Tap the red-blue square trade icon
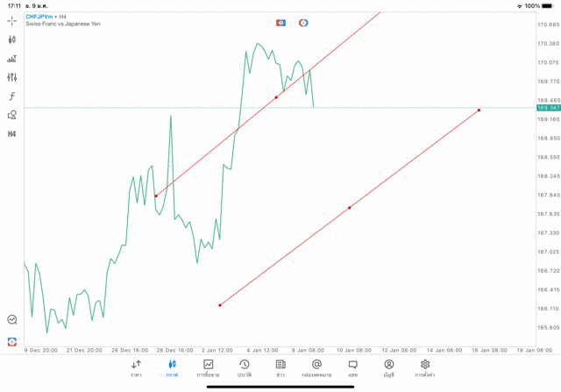 (280, 23)
